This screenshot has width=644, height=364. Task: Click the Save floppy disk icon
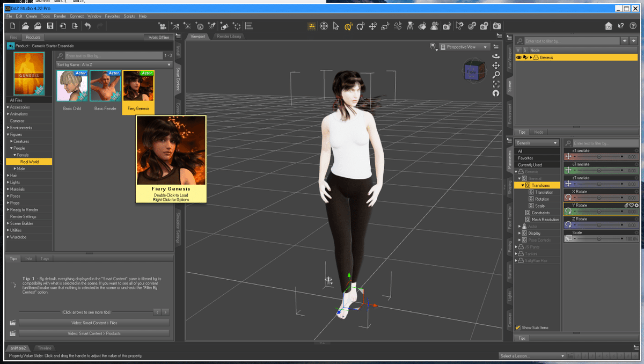(50, 26)
